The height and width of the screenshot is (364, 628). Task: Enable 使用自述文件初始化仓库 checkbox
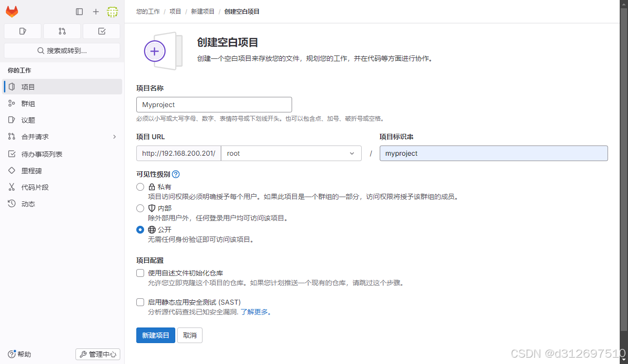coord(140,273)
